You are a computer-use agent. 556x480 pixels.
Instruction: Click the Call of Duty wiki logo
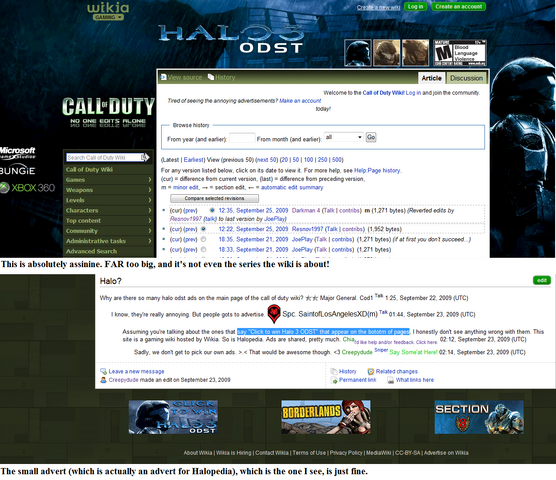click(109, 112)
